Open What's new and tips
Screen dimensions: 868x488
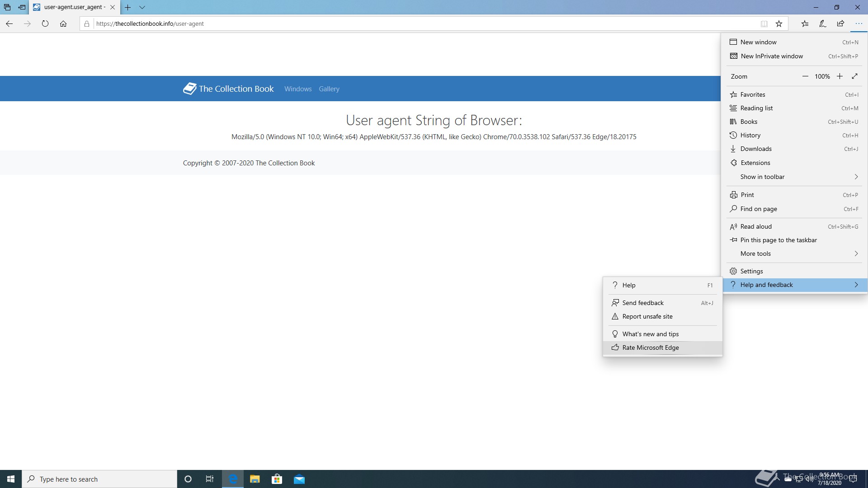662,334
